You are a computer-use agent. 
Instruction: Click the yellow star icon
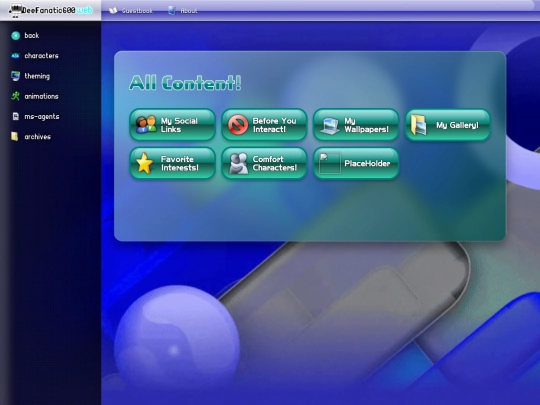[x=145, y=163]
